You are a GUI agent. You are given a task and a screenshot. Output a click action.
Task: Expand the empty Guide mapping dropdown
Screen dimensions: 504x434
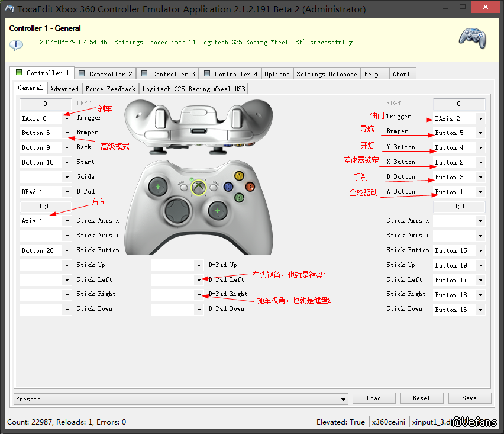pos(67,177)
